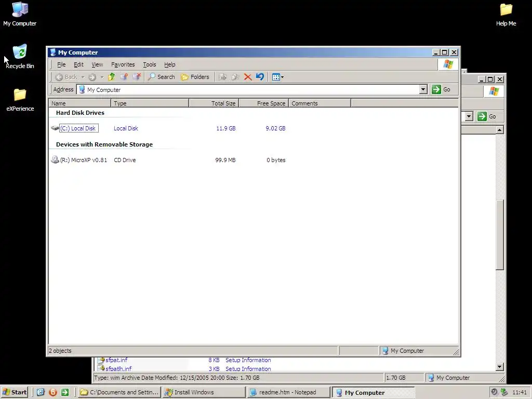
Task: Select the Recycle Bin desktop icon
Action: [20, 57]
